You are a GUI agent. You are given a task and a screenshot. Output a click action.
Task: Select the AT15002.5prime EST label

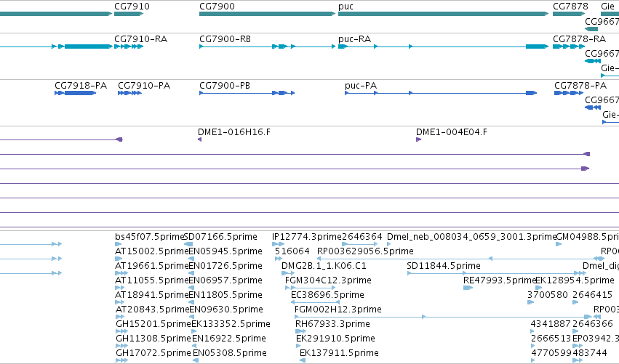click(x=151, y=251)
